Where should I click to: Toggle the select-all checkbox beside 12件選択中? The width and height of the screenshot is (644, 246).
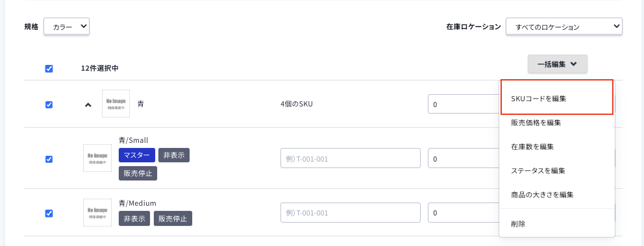pos(49,69)
